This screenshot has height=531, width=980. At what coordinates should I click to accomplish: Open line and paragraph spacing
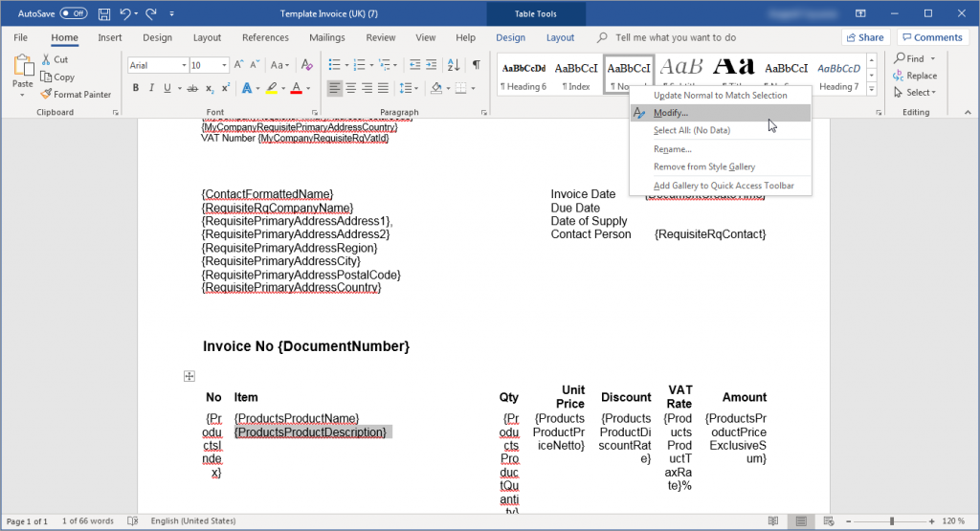[408, 88]
